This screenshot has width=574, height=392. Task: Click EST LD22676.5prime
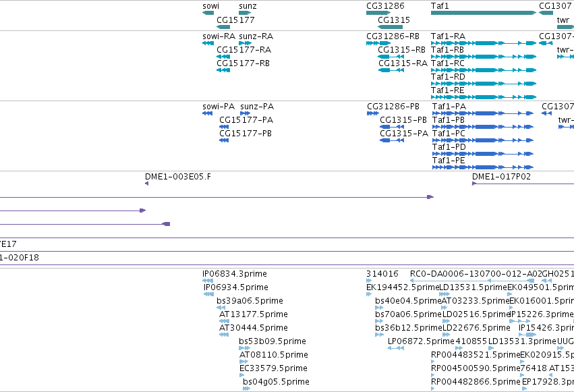447,335
